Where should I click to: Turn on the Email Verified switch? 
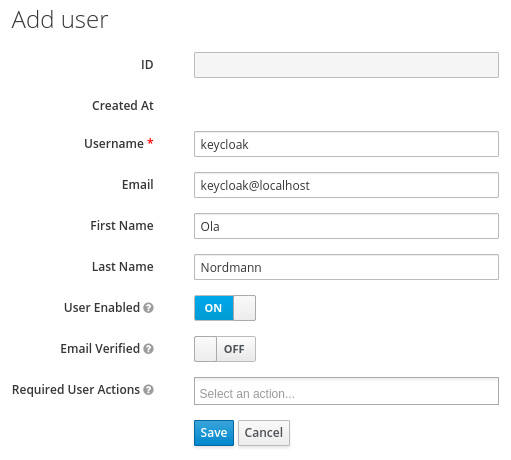pos(225,349)
